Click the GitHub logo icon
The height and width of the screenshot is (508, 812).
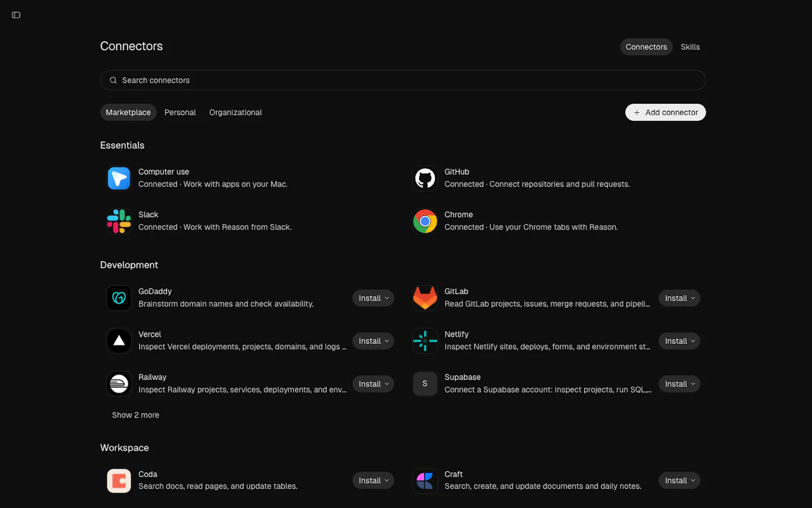point(425,178)
